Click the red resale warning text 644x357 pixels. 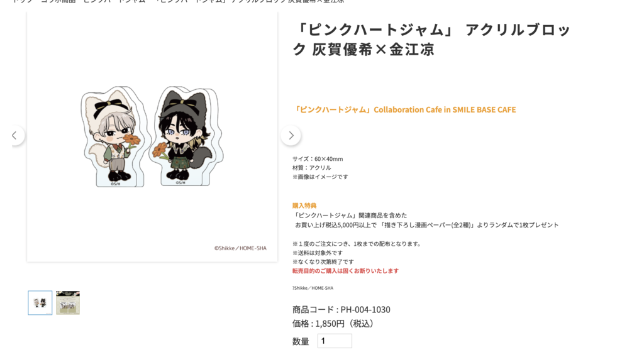pyautogui.click(x=345, y=271)
